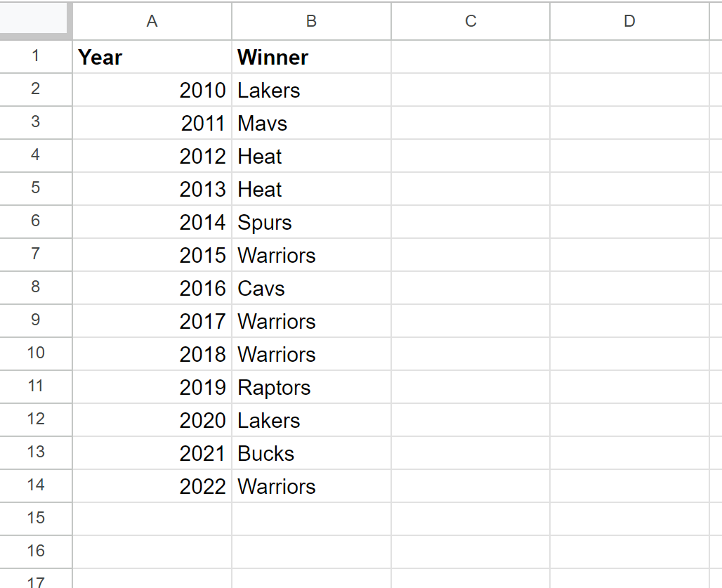Select row 15 header
Viewport: 722px width, 588px height.
[x=35, y=518]
